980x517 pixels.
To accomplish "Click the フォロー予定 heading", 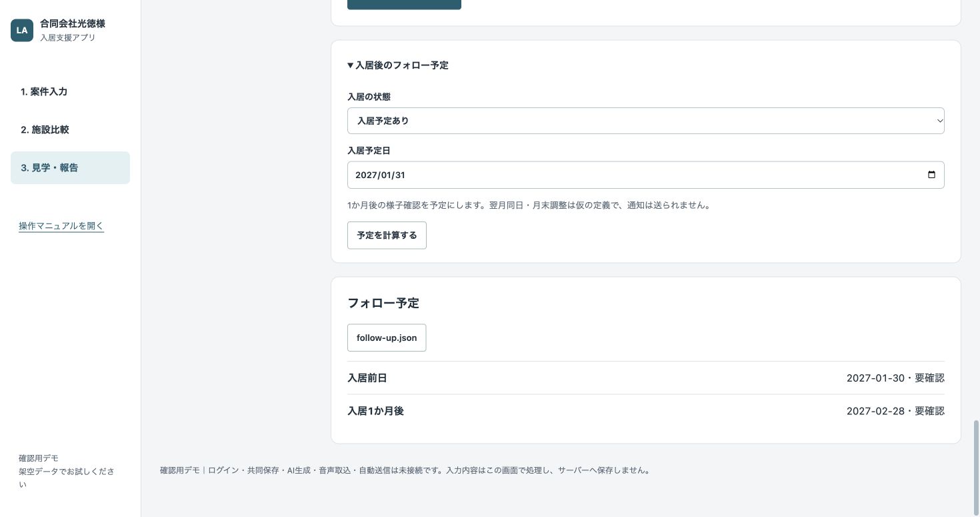I will click(x=383, y=303).
